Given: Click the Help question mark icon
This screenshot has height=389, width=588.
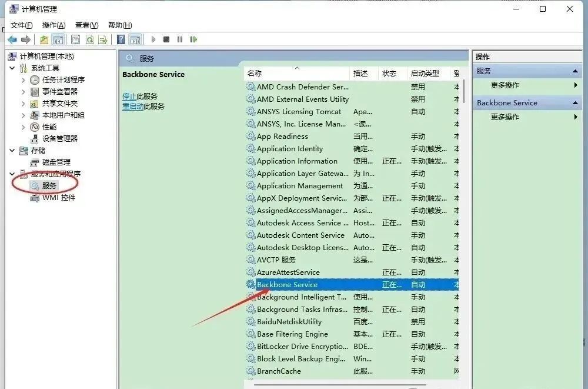Looking at the screenshot, I should click(121, 39).
